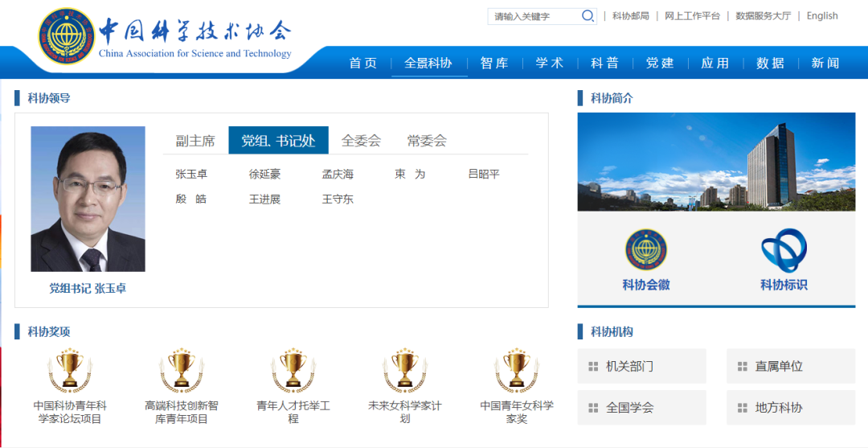This screenshot has width=868, height=448.
Task: Click the 科协领导 section heading
Action: tap(49, 99)
